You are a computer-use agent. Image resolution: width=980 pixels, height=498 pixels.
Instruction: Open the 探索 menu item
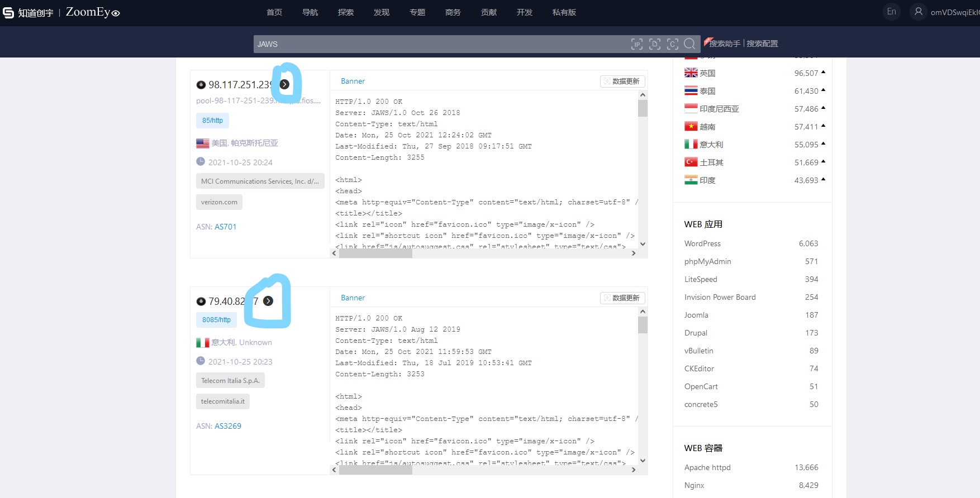click(346, 12)
